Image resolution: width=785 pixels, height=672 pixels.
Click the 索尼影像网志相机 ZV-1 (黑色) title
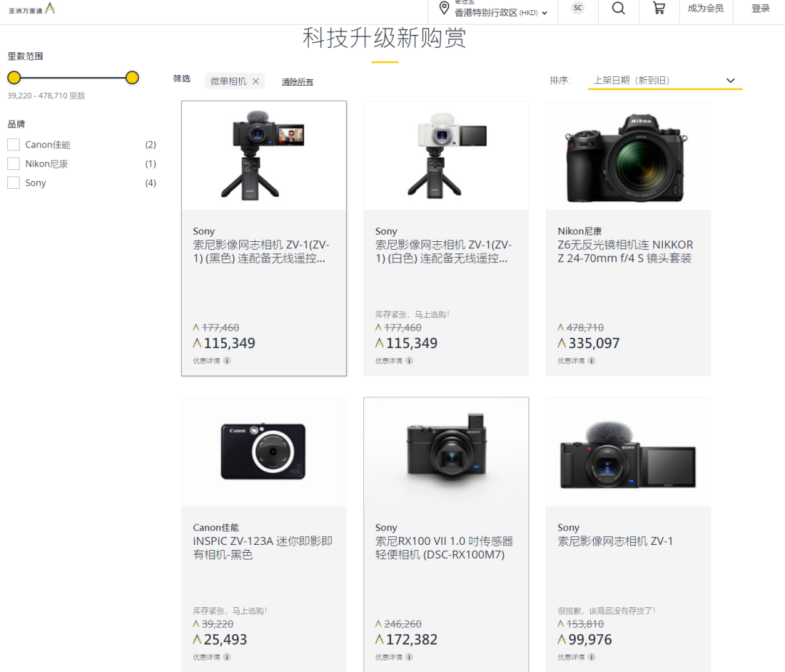[x=261, y=251]
